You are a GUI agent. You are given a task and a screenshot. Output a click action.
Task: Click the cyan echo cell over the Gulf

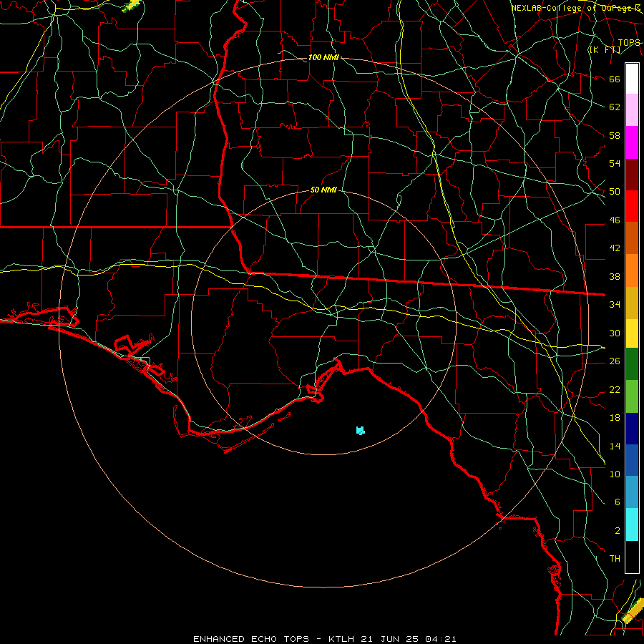click(x=360, y=431)
